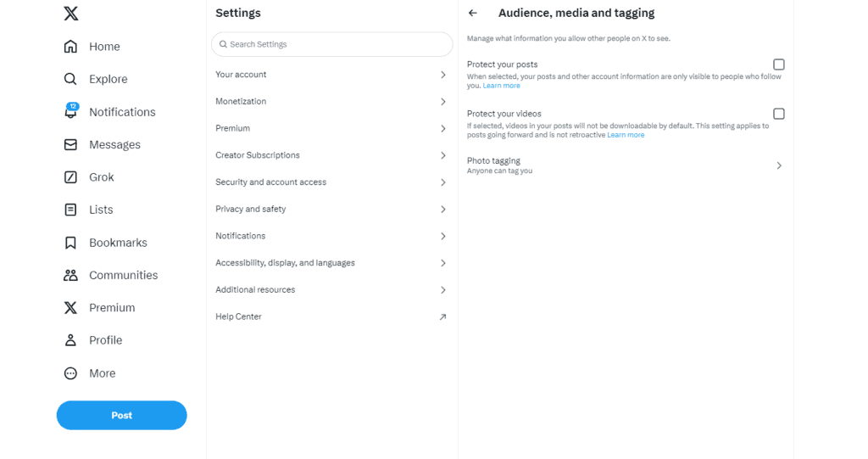Viewport: 868px width, 459px height.
Task: Expand Your account settings chevron
Action: (x=442, y=75)
